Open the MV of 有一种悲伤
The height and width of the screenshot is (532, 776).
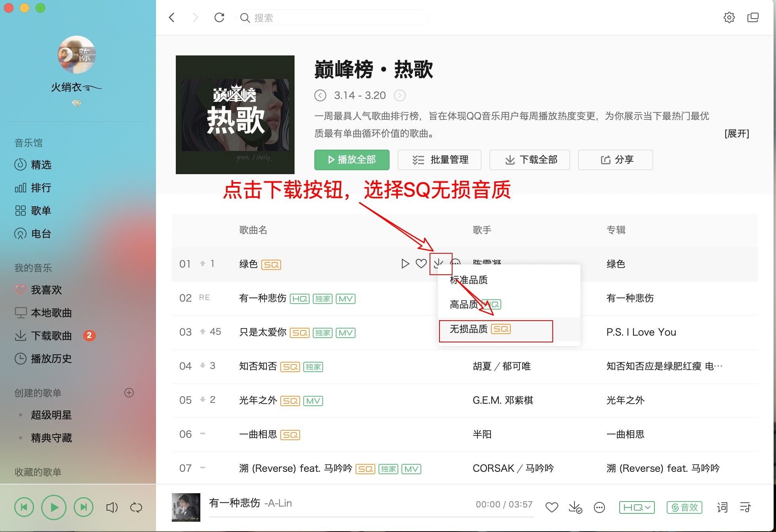coord(346,299)
